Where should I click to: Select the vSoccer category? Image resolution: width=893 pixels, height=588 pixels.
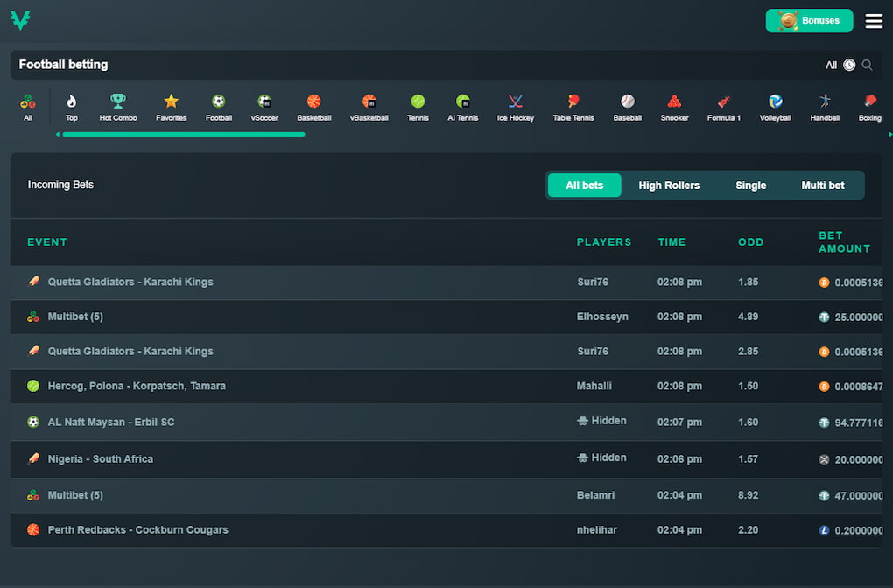click(264, 107)
